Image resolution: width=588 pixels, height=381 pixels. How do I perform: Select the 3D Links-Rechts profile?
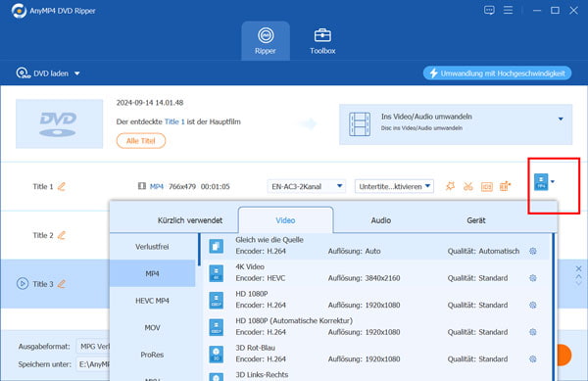376,375
